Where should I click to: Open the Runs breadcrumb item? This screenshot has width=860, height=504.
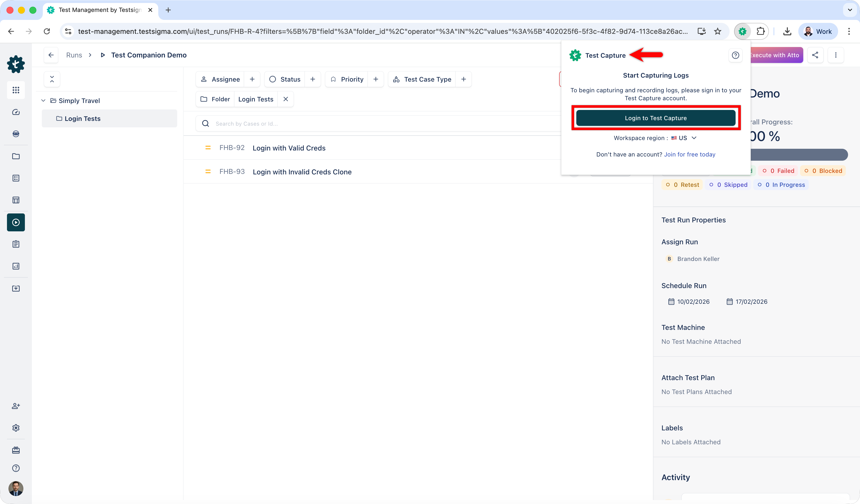pyautogui.click(x=74, y=55)
